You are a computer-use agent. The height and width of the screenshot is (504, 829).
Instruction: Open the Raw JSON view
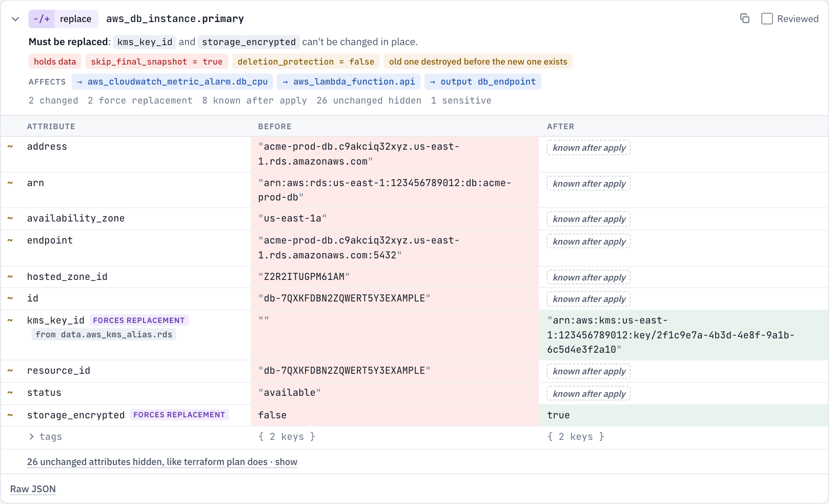coord(33,489)
